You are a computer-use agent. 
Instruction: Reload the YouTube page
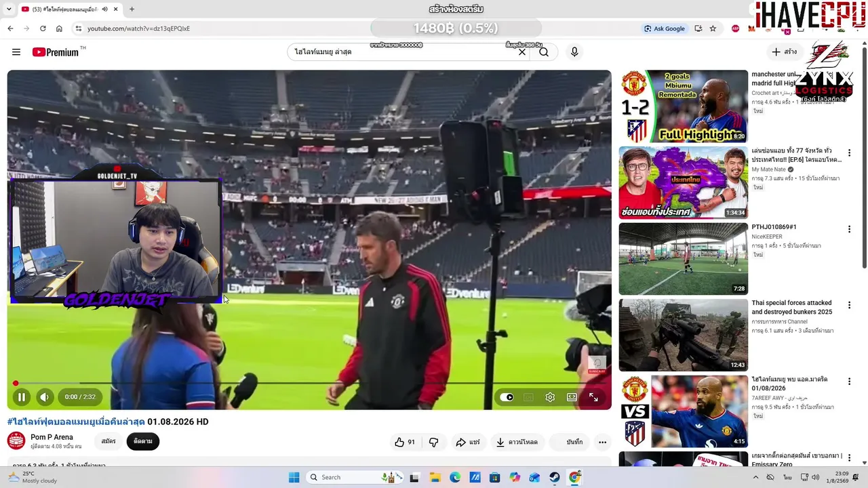click(43, 28)
